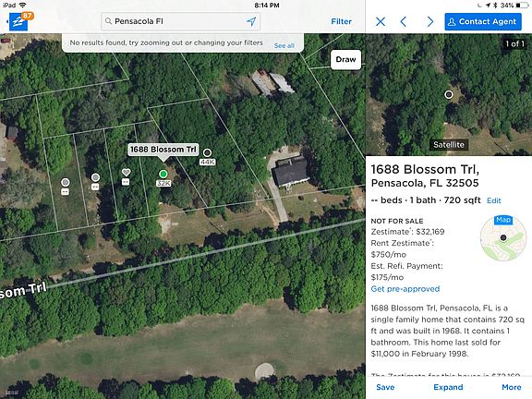Activate the Draw tool on map

point(345,59)
